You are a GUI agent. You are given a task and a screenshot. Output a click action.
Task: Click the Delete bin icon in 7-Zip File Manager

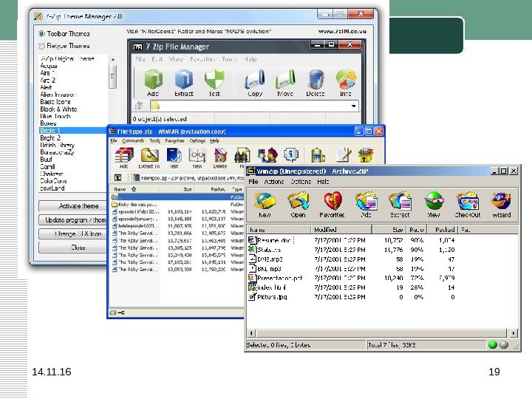[316, 80]
